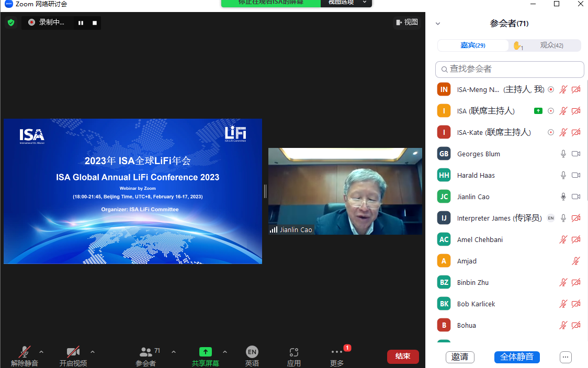Click the green encryption shield icon
Image resolution: width=588 pixels, height=368 pixels.
pos(10,22)
